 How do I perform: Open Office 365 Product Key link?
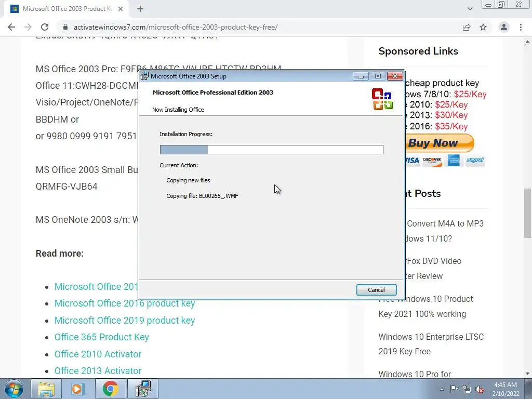102,337
